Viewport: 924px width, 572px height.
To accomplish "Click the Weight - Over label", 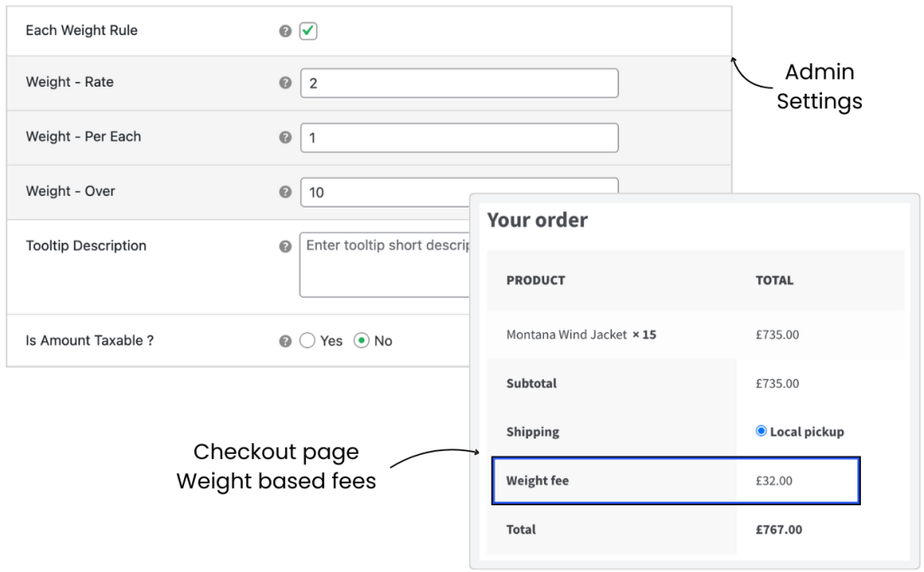I will 70,191.
